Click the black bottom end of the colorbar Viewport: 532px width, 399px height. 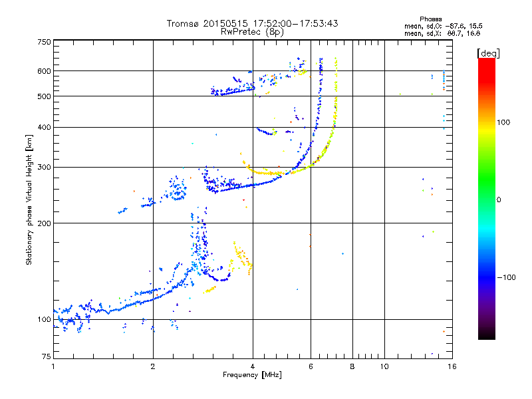click(487, 336)
